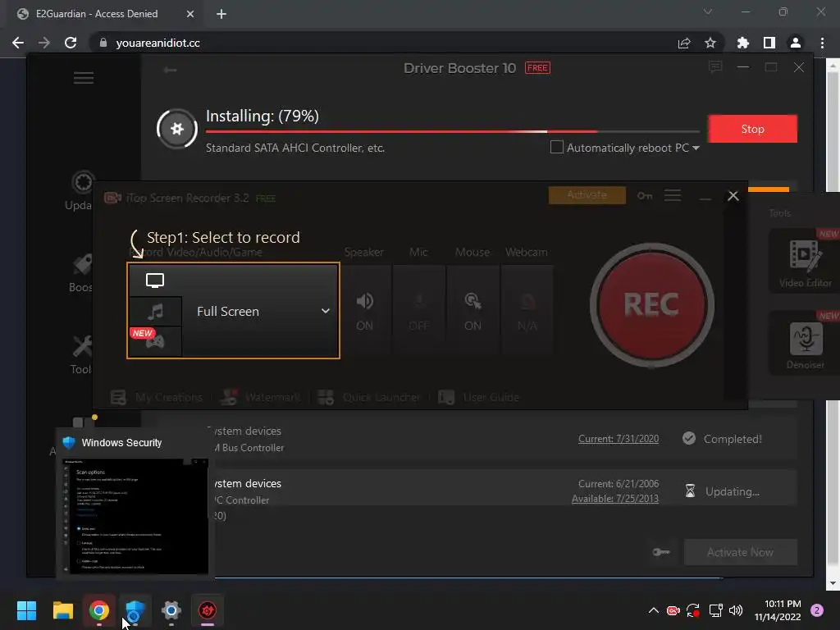
Task: Click the Activate button in iTop Screen Recorder
Action: 587,195
